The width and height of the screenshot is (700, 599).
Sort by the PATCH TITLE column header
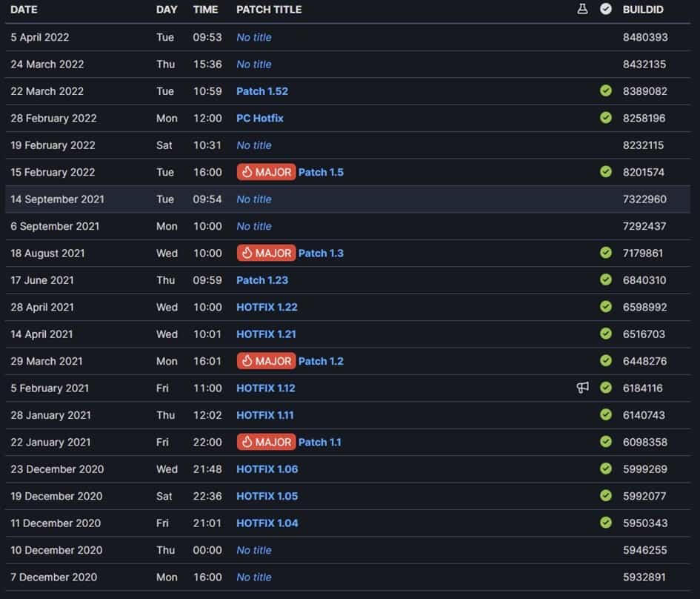pyautogui.click(x=269, y=10)
